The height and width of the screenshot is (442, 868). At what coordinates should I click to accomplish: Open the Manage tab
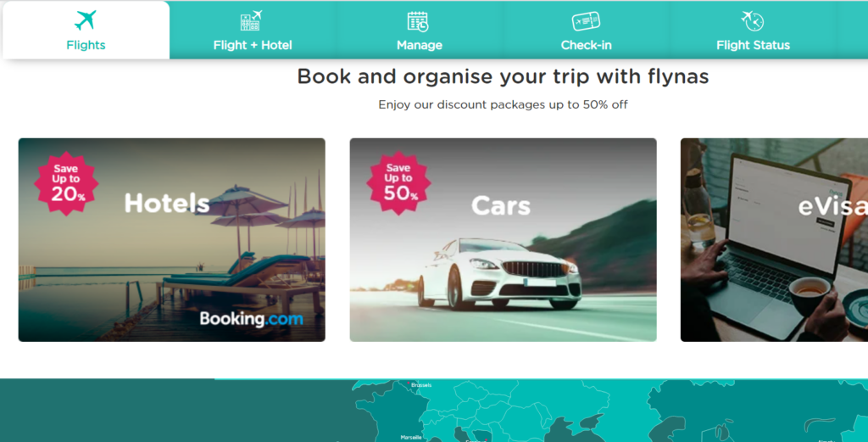click(419, 30)
